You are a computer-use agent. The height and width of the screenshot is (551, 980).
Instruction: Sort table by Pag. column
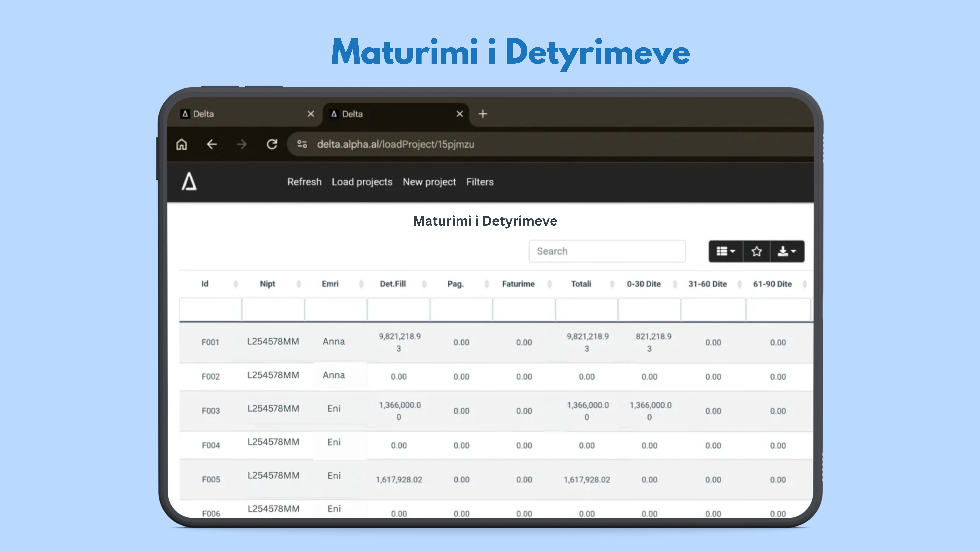point(487,284)
